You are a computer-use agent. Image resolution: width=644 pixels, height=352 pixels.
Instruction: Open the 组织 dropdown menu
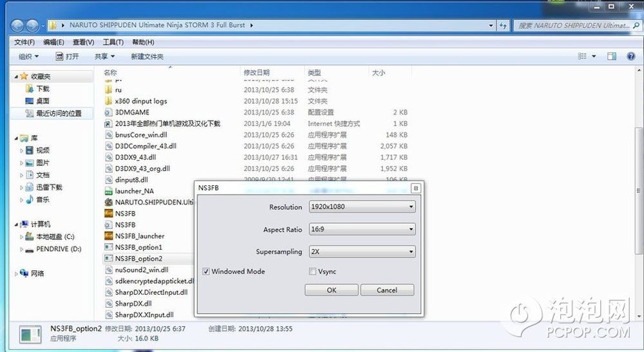pos(28,56)
